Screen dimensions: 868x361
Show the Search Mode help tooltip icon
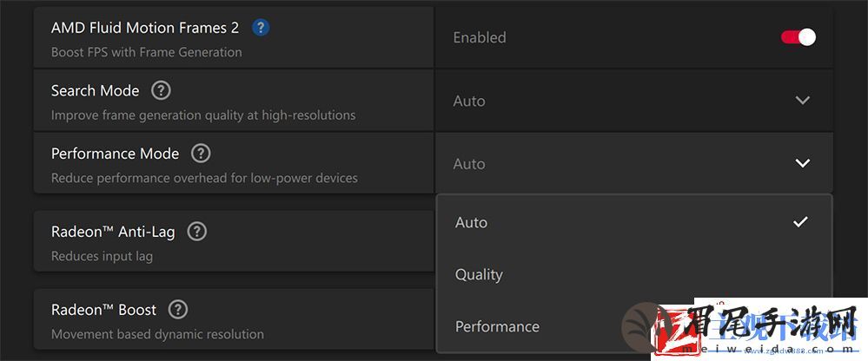point(161,90)
